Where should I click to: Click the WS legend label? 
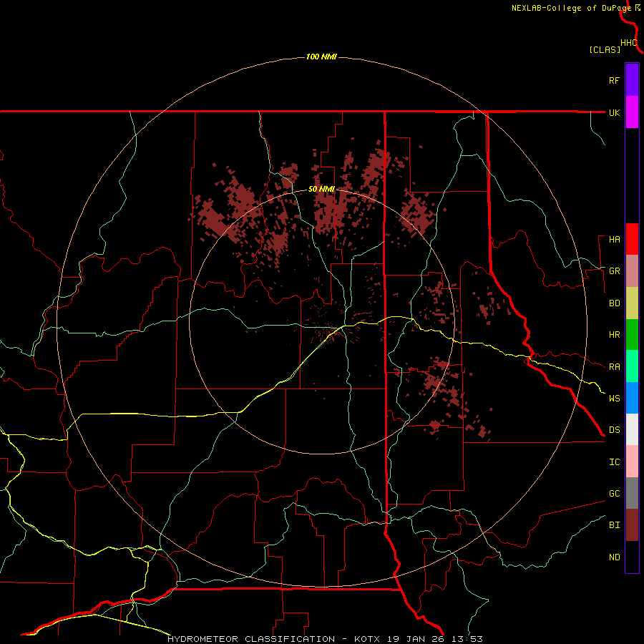click(614, 399)
